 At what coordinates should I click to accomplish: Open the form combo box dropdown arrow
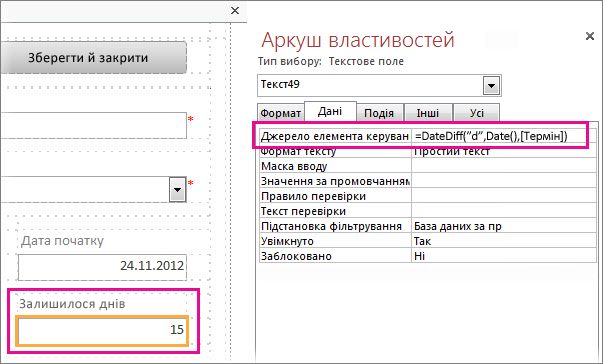coord(178,189)
